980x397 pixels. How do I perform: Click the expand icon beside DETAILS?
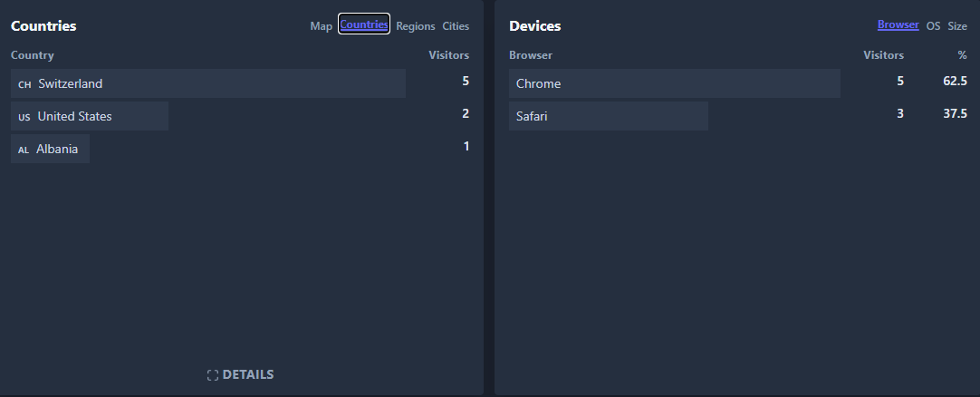click(213, 374)
